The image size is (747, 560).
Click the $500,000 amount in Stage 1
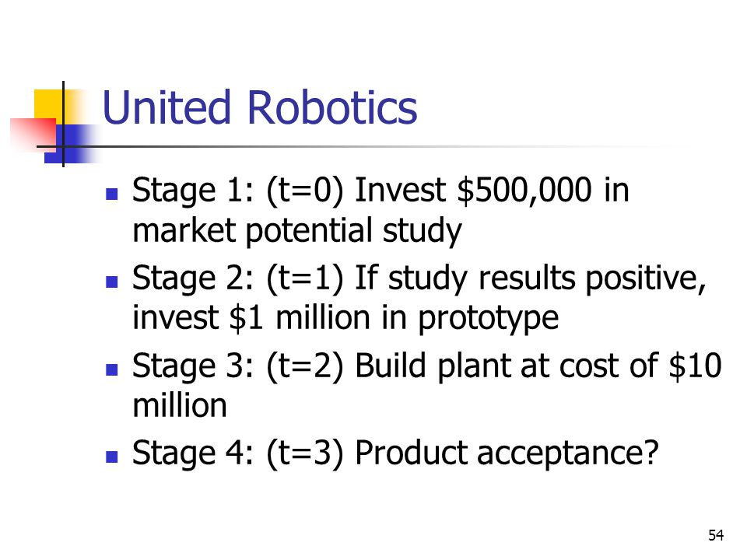click(524, 191)
